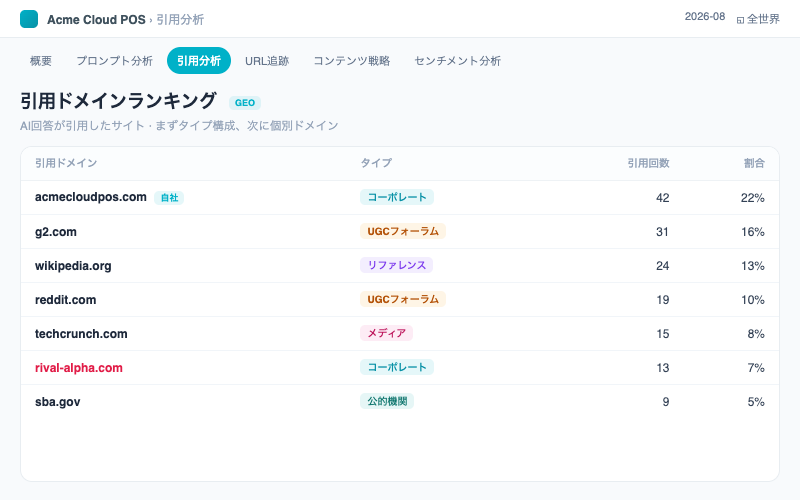Sort by the 引用ドメイン column header
The width and height of the screenshot is (800, 500).
(x=66, y=163)
